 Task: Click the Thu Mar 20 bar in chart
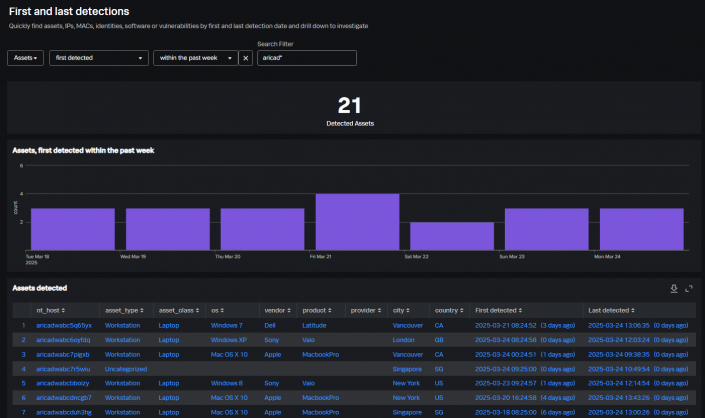(x=262, y=229)
